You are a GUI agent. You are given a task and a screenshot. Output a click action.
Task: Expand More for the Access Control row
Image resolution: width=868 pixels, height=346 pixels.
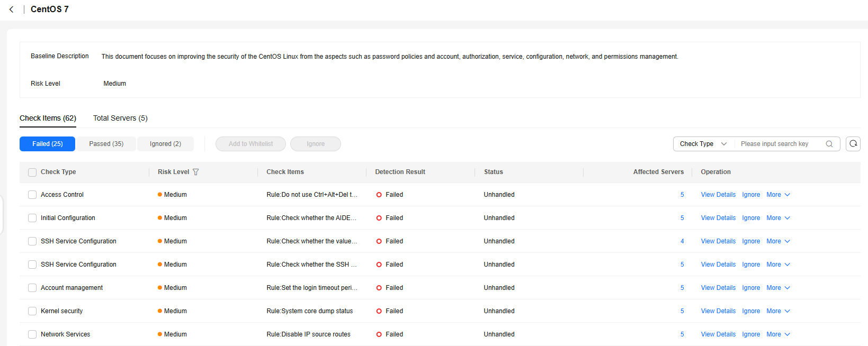(778, 195)
